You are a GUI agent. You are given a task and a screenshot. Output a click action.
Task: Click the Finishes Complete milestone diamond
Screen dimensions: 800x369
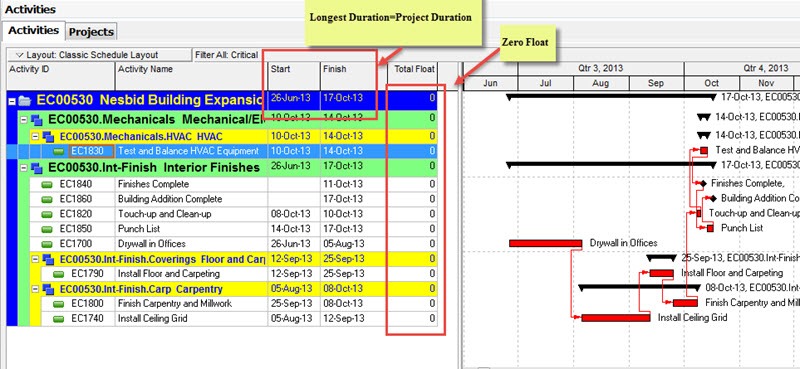tap(703, 183)
